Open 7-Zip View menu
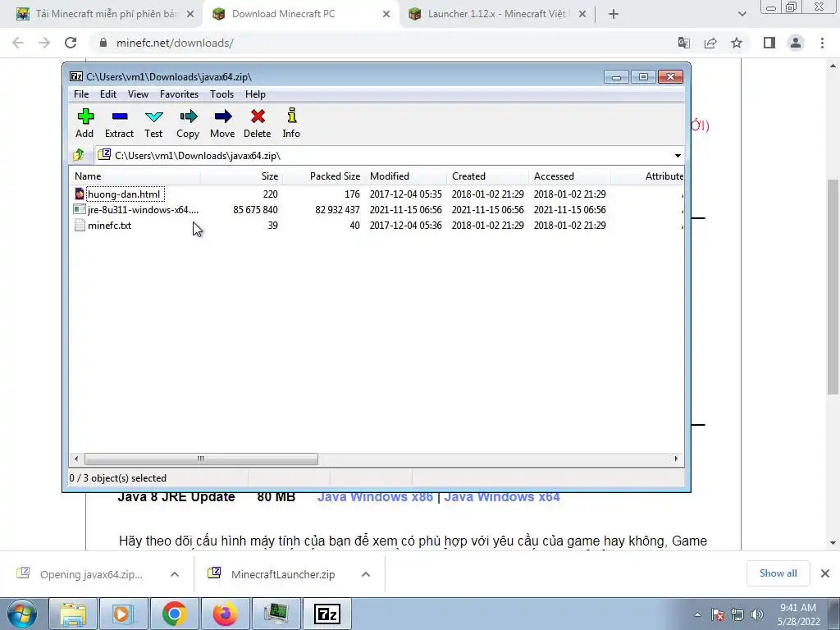Screen dimensions: 840x630 (138, 94)
